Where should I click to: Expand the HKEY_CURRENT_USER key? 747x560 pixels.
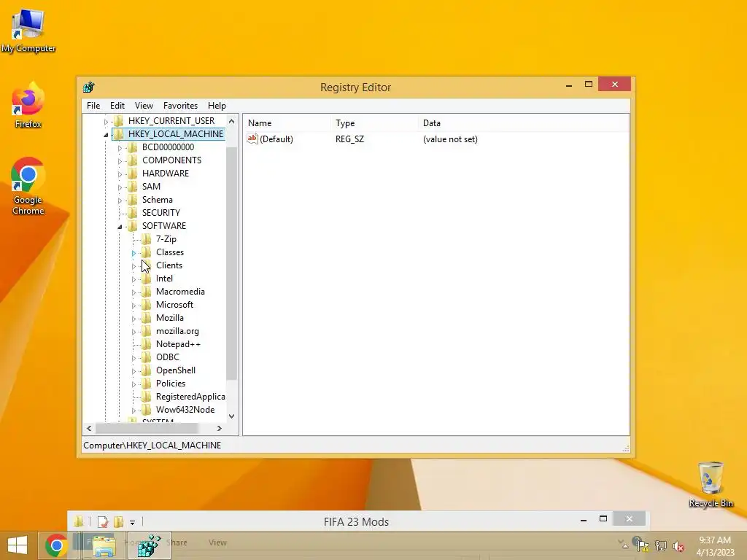click(106, 122)
